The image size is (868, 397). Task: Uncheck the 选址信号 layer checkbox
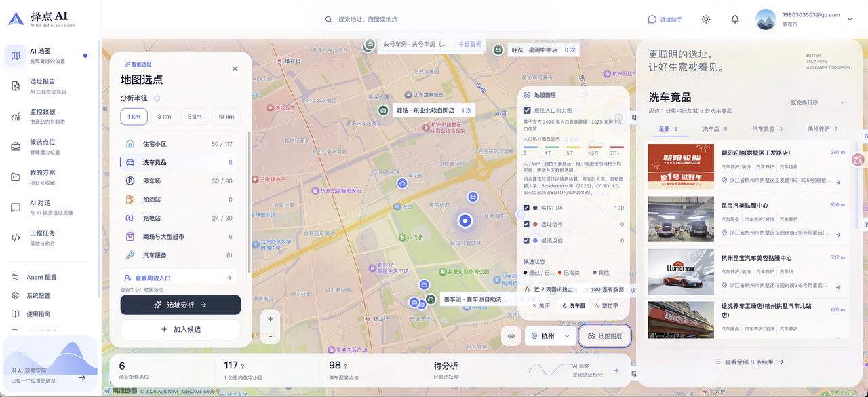[x=527, y=224]
